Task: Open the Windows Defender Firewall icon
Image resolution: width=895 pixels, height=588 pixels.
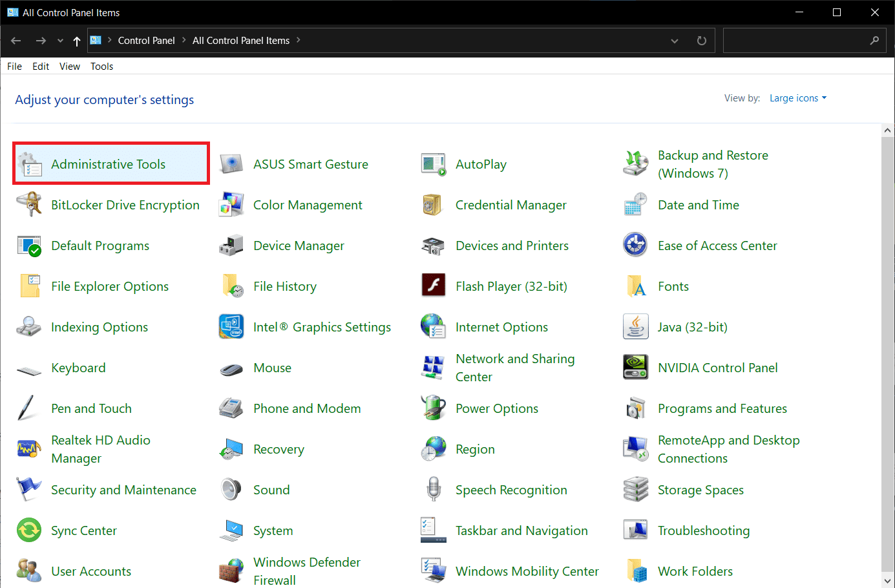Action: (306, 571)
